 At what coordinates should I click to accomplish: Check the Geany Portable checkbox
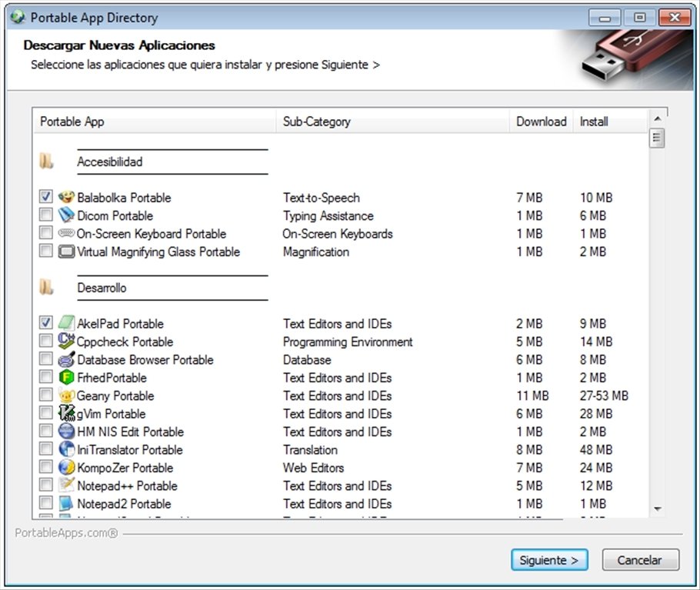pos(45,395)
